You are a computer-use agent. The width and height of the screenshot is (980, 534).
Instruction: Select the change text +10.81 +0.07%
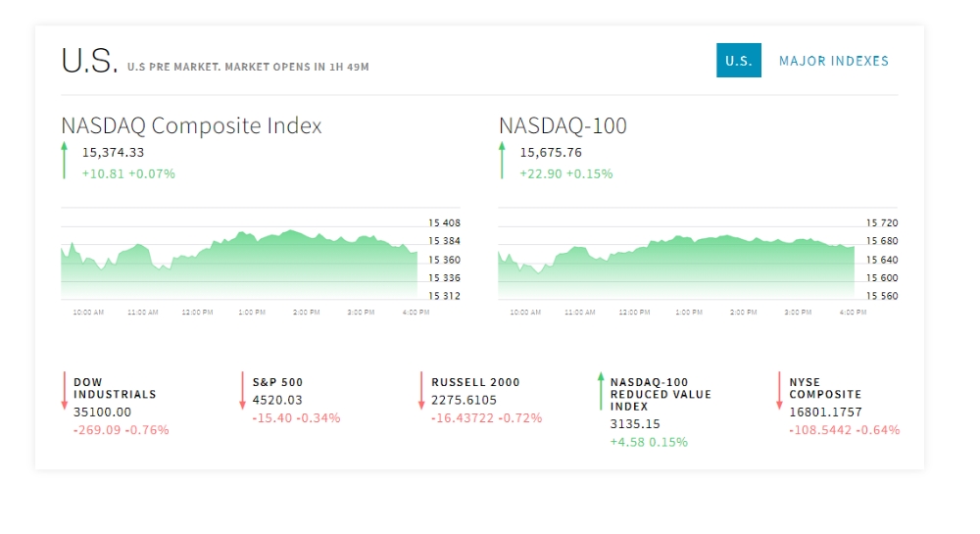[128, 173]
